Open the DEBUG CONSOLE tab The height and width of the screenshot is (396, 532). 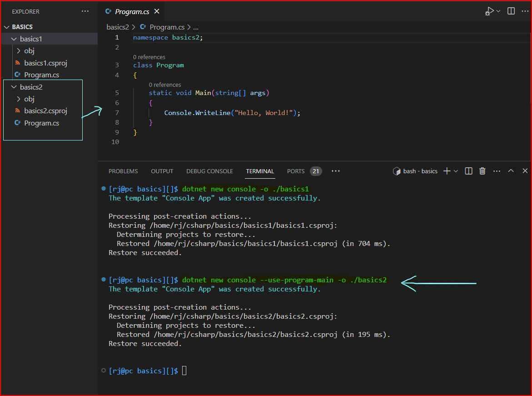pyautogui.click(x=209, y=171)
